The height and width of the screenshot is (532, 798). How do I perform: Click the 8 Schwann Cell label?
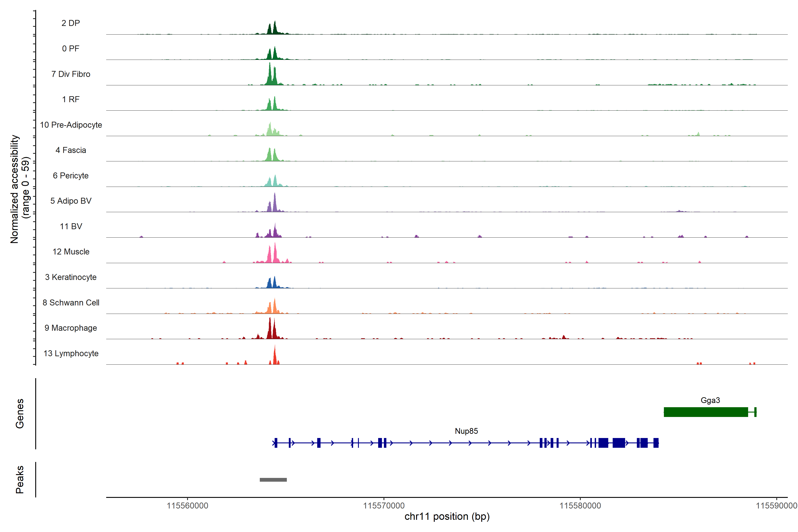pyautogui.click(x=70, y=302)
